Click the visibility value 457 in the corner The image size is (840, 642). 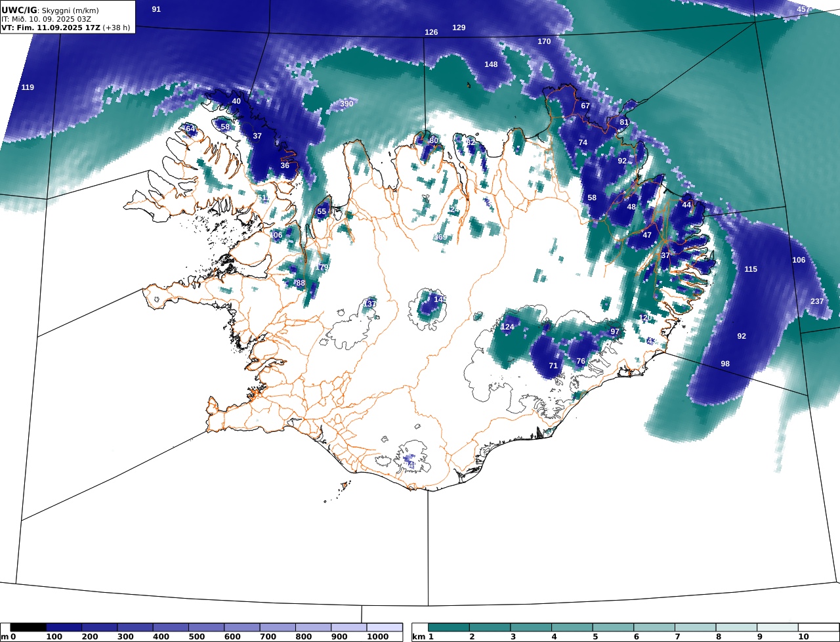coord(804,9)
